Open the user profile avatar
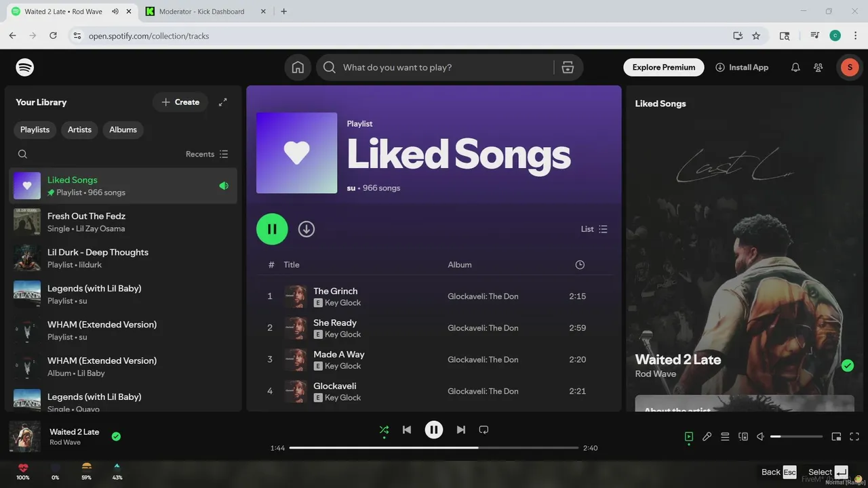868x488 pixels. (x=850, y=67)
